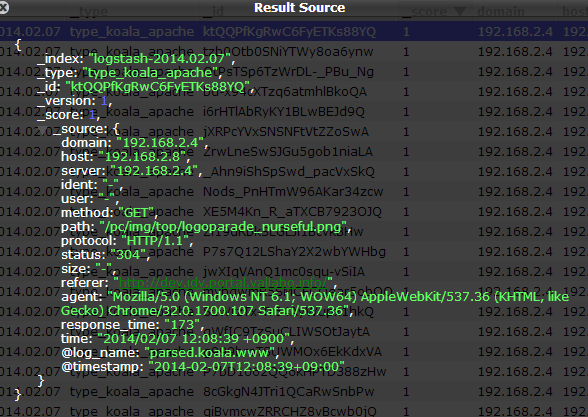Click the protocol value HTTP/1.1
Screen dimensions: 588x417
[x=154, y=240]
